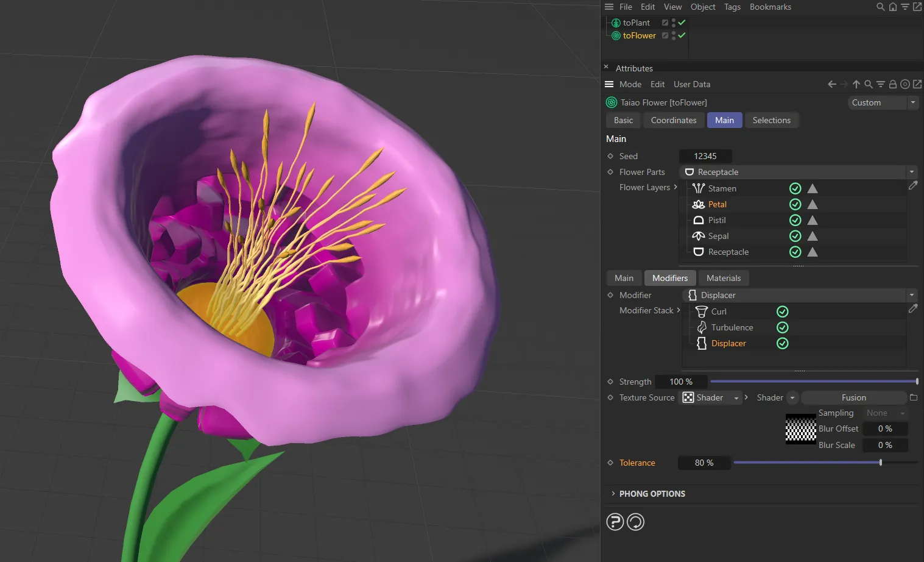924x562 pixels.
Task: Click the Displacer modifier icon
Action: tap(700, 343)
